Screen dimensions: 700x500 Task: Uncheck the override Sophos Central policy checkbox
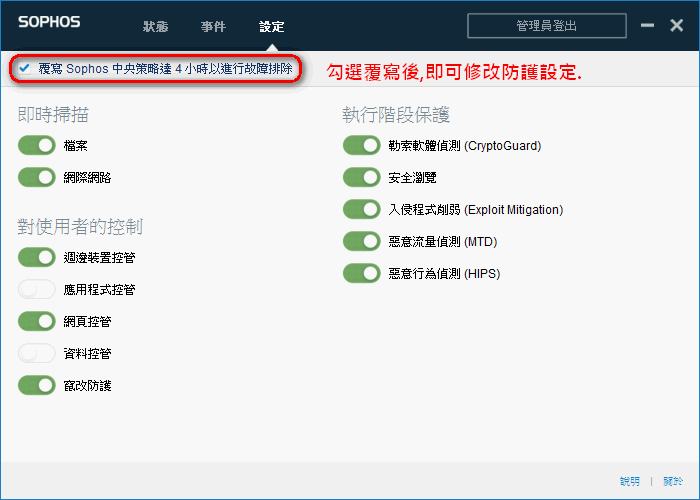[x=25, y=68]
